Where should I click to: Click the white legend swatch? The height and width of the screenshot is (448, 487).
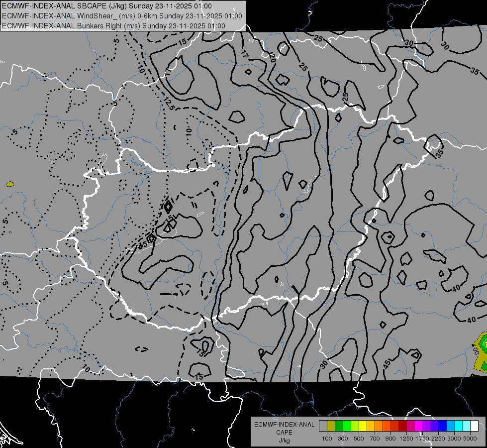point(475,426)
